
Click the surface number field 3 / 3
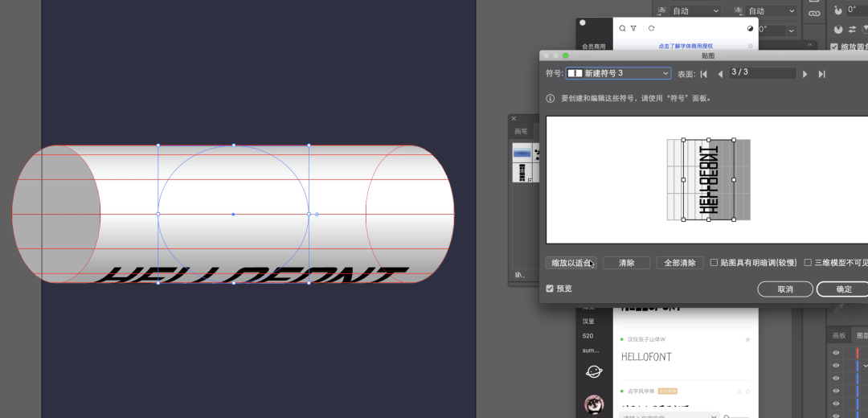761,73
